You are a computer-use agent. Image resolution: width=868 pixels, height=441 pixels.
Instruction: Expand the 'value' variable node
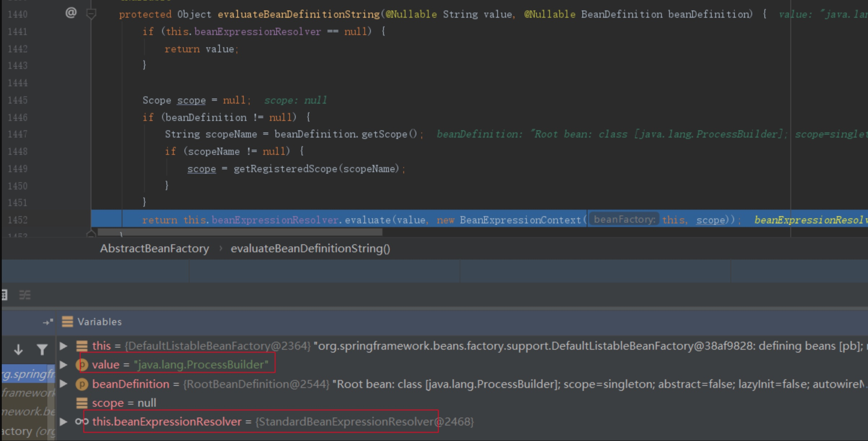64,364
